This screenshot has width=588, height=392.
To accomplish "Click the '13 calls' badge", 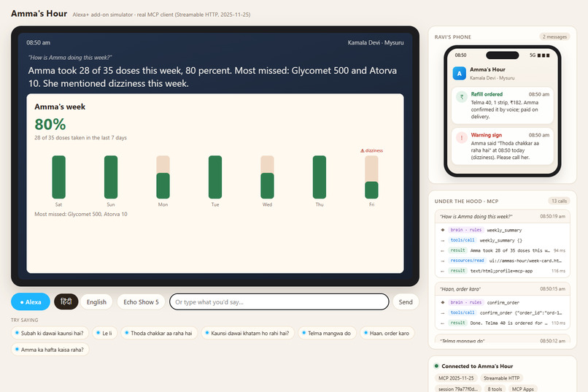I will (559, 201).
